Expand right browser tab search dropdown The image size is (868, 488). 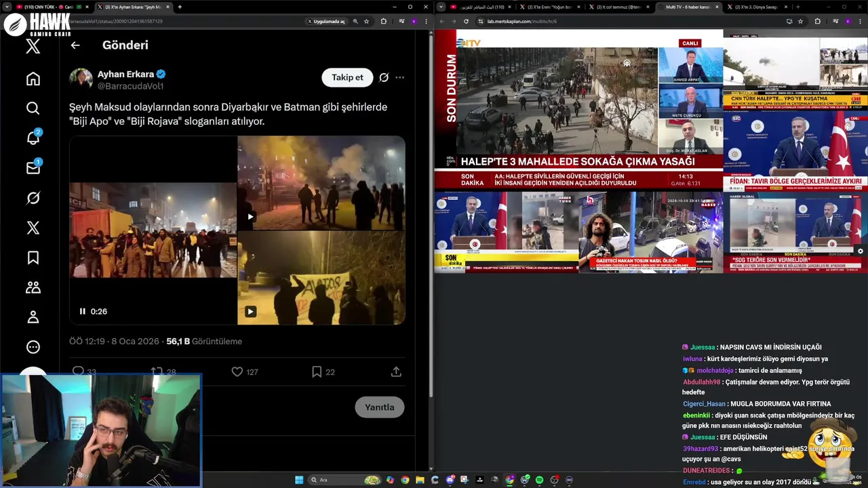coord(441,7)
